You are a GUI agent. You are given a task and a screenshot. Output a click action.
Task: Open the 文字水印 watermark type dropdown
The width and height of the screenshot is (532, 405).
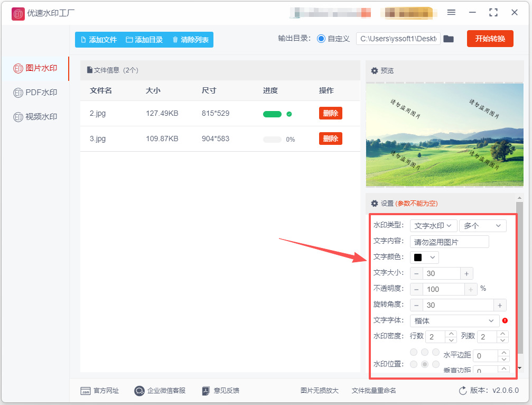[433, 226]
